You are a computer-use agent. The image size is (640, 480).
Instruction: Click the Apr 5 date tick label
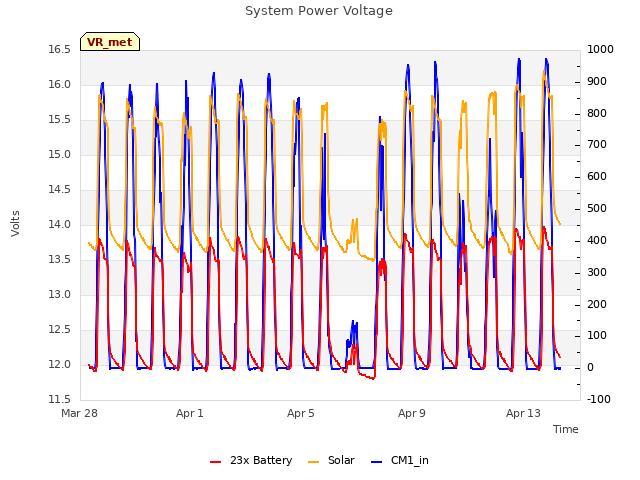[301, 413]
